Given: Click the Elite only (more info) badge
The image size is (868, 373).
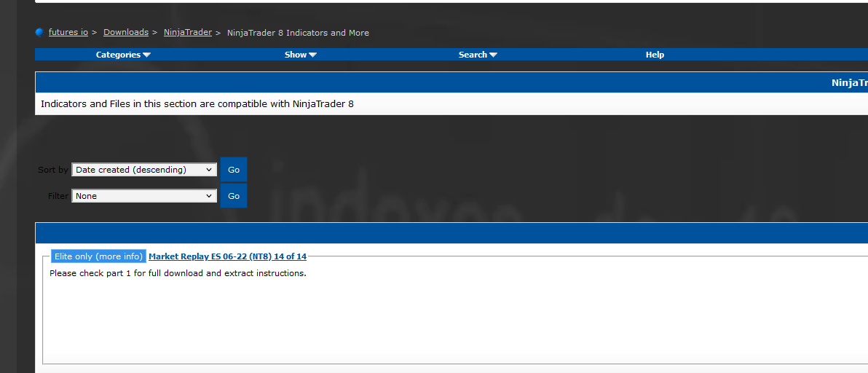Looking at the screenshot, I should click(x=98, y=256).
